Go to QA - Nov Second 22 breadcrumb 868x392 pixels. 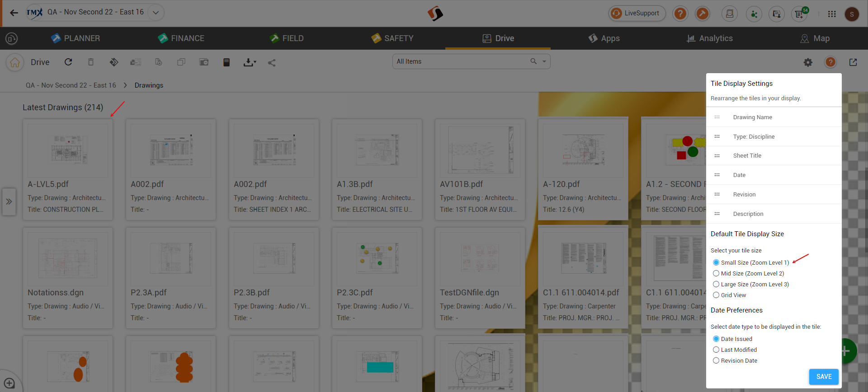pos(71,85)
